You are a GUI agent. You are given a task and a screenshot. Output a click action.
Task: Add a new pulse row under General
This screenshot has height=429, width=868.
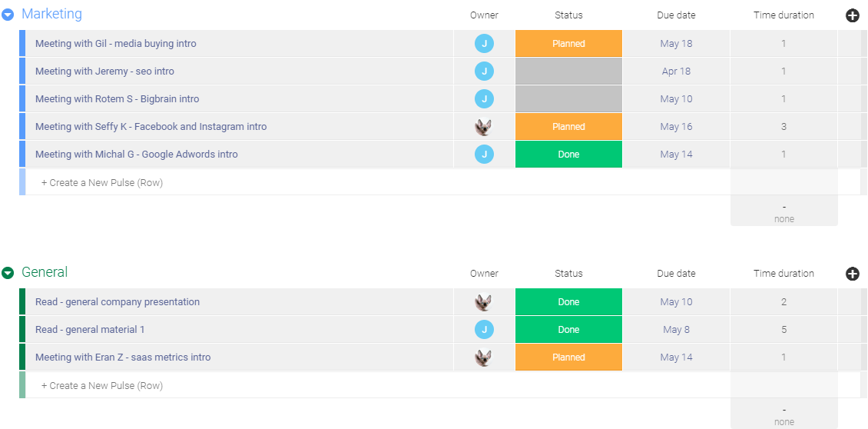click(102, 386)
